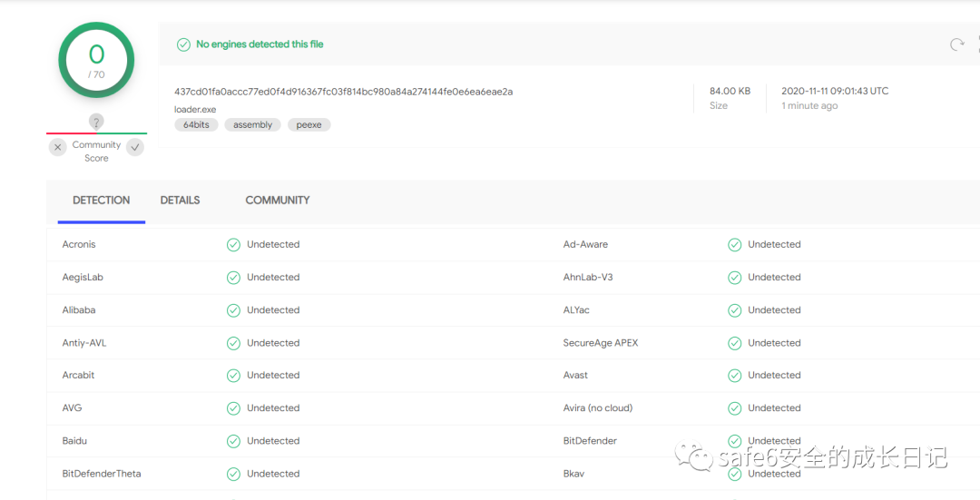
Task: Click the Undetected result text for Acronis
Action: click(x=273, y=244)
